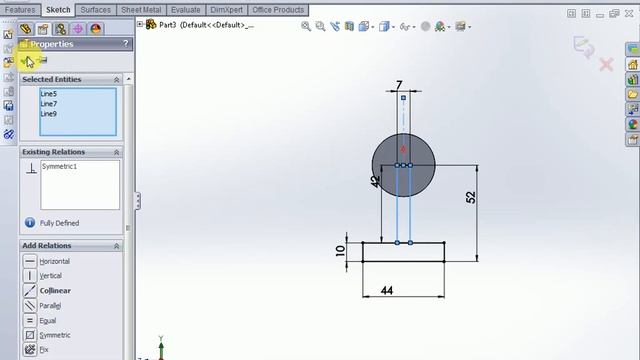Open Properties panel help question mark
The height and width of the screenshot is (360, 640).
126,43
